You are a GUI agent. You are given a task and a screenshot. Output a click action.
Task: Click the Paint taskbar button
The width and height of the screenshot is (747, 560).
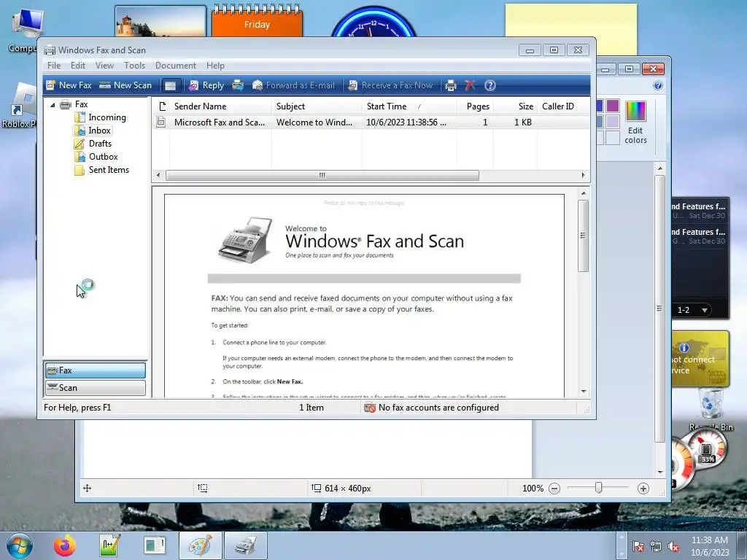pos(200,545)
